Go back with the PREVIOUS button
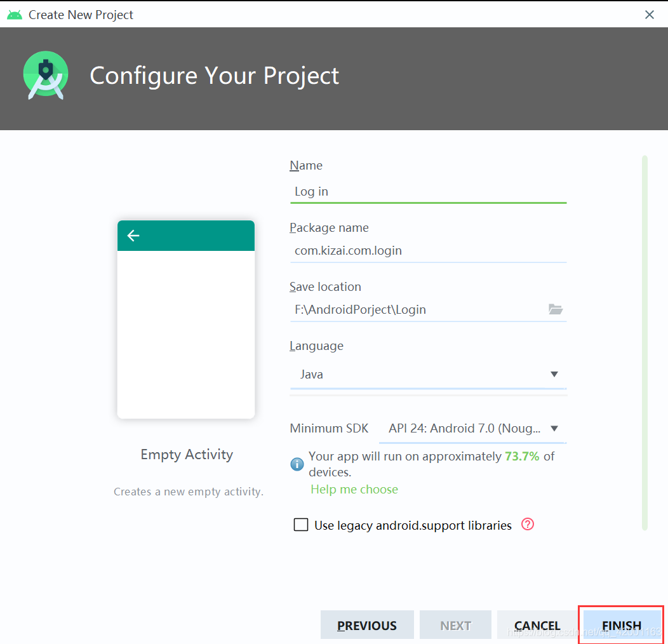Viewport: 668px width, 644px height. (367, 625)
